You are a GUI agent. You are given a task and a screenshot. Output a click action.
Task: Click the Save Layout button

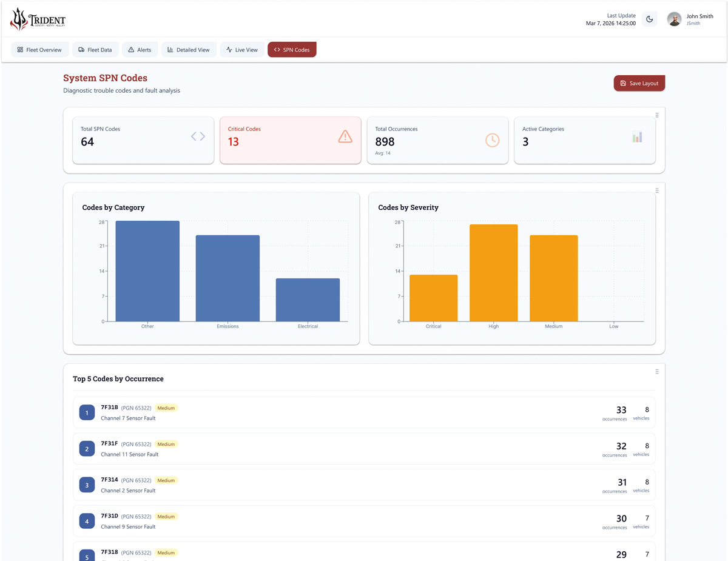[639, 82]
